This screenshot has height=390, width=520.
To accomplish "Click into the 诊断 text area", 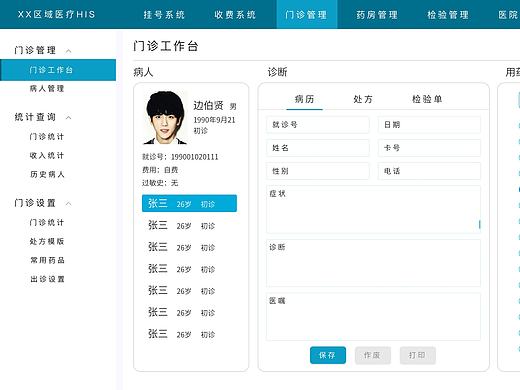I will [373, 263].
